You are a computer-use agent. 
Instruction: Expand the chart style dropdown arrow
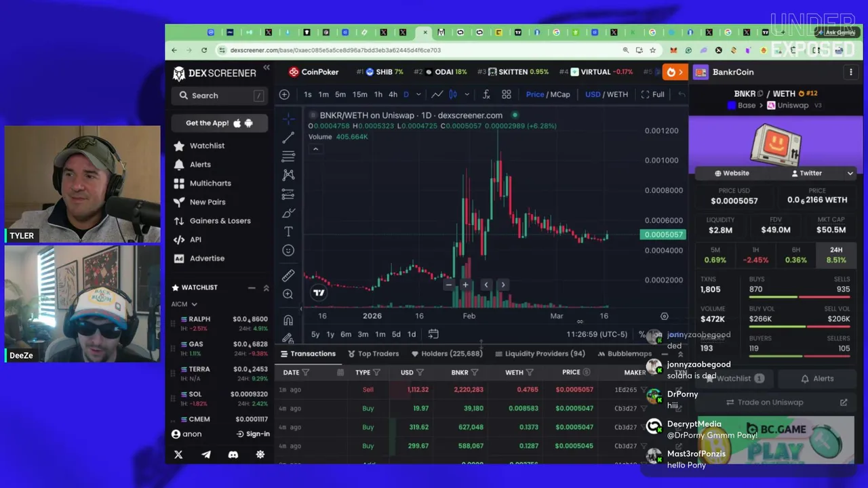pos(465,94)
